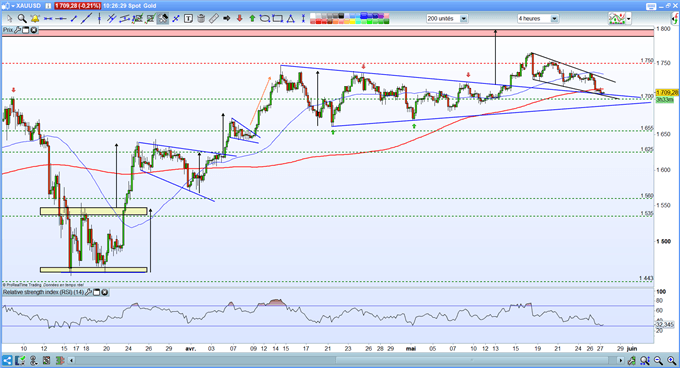Choose the ruler measurement tool
This screenshot has width=680, height=368.
click(214, 19)
